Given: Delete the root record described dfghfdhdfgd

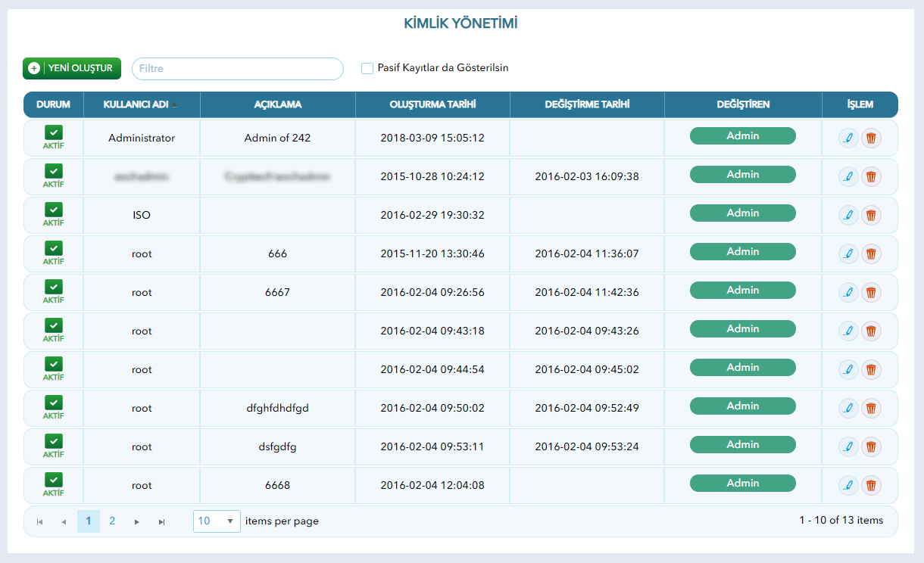Looking at the screenshot, I should pos(871,408).
